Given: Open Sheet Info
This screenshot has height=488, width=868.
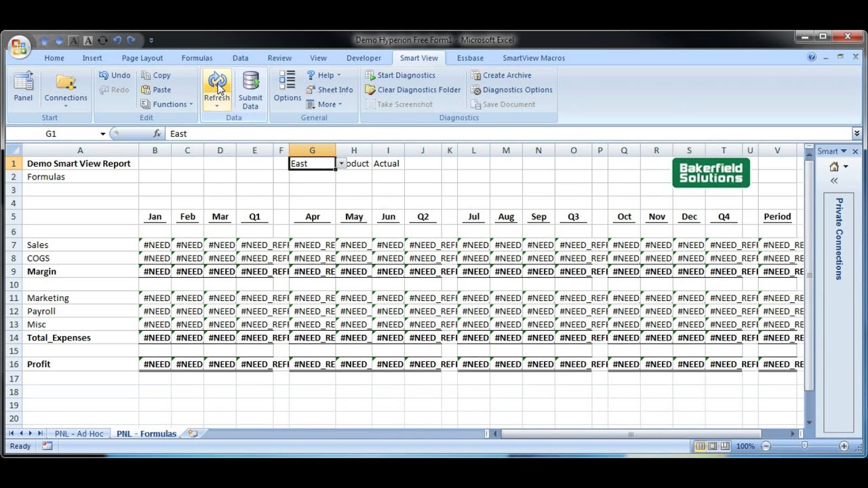Looking at the screenshot, I should pyautogui.click(x=330, y=89).
